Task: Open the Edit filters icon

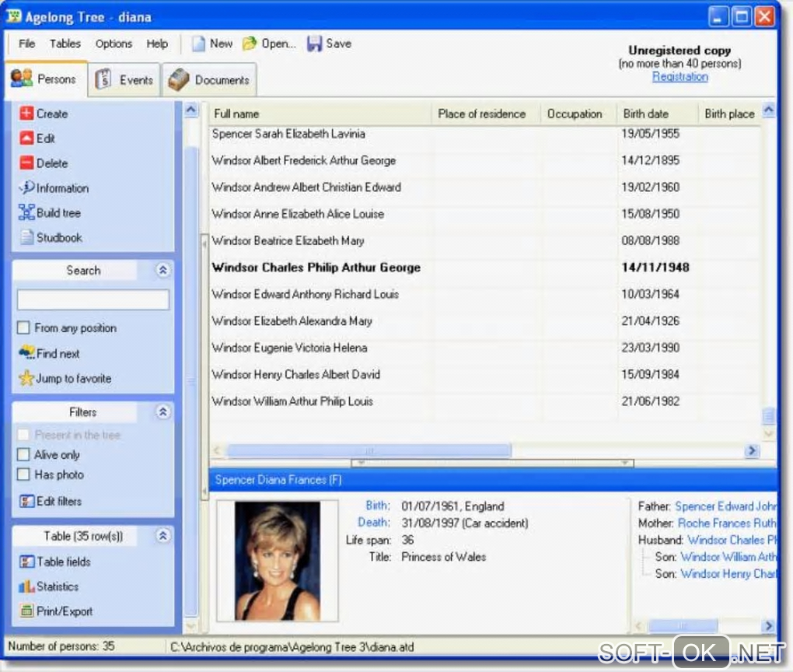Action: [x=26, y=501]
